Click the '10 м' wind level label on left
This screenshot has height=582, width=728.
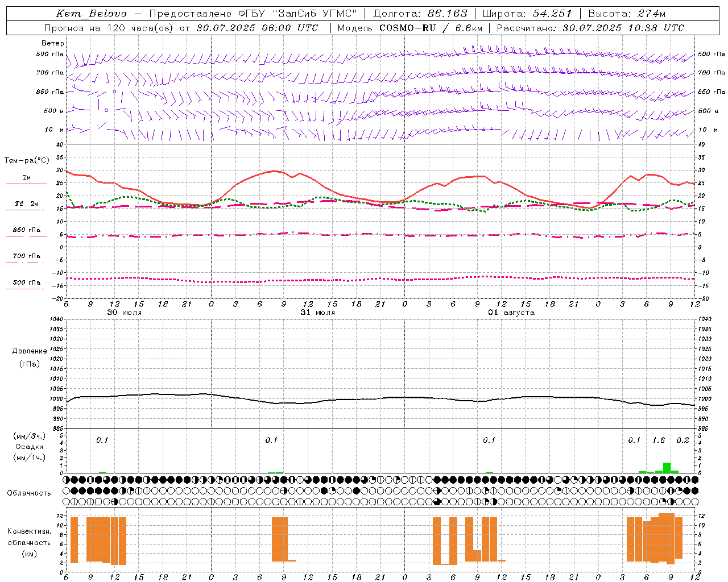[x=55, y=130]
